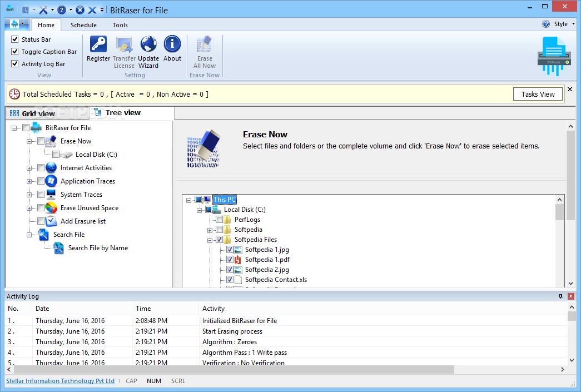Select System Traces monitor icon

(51, 195)
